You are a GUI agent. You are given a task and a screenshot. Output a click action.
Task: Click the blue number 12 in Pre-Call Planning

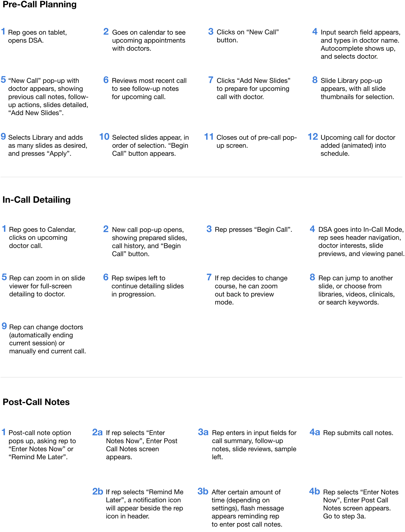pos(313,137)
